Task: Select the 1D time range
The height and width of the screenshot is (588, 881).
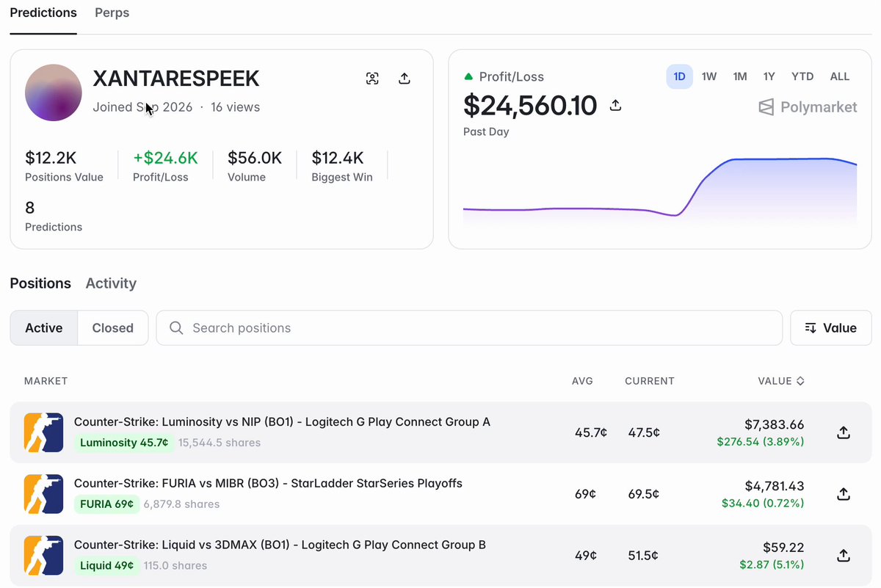Action: click(x=680, y=76)
